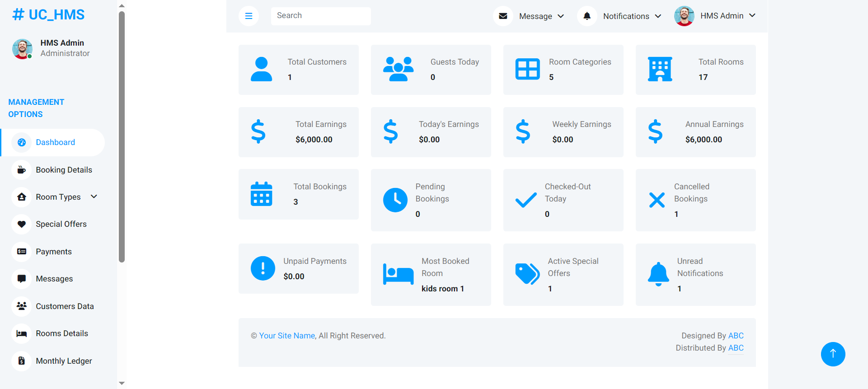Click the Unpaid Payments exclamation icon
The image size is (868, 389).
click(x=263, y=268)
